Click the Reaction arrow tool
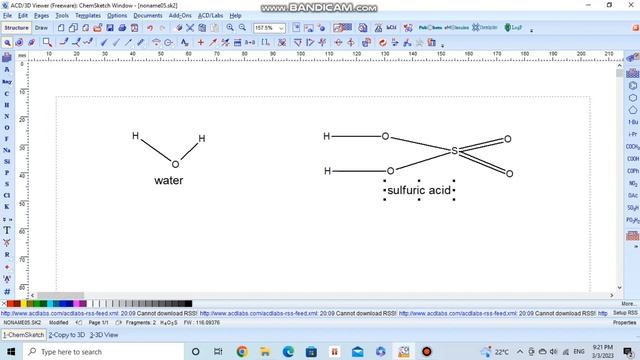640x360 pixels. tap(213, 42)
